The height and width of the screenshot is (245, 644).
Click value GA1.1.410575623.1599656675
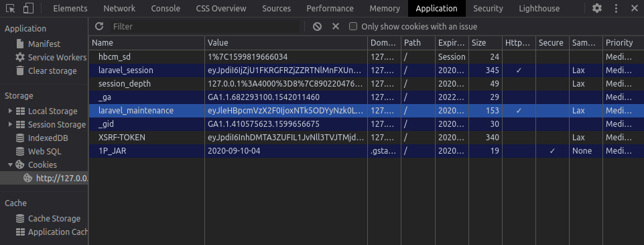coord(263,124)
